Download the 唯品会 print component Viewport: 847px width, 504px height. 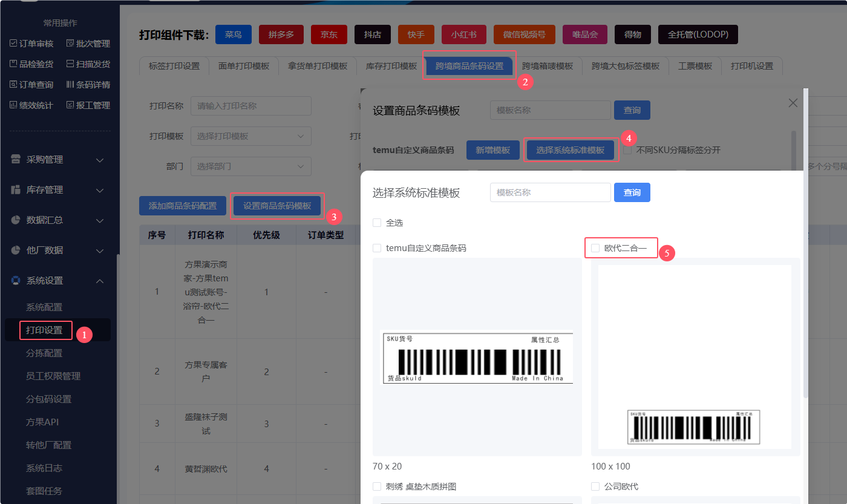pos(585,34)
